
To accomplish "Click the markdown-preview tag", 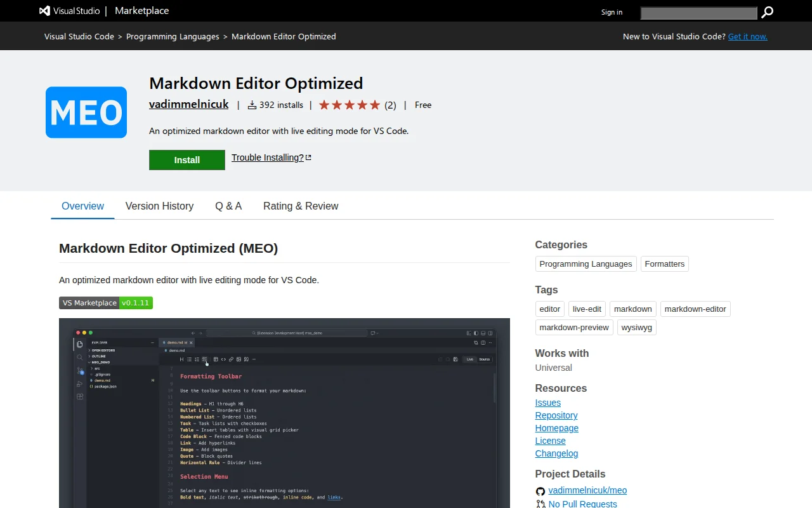I will pyautogui.click(x=574, y=327).
